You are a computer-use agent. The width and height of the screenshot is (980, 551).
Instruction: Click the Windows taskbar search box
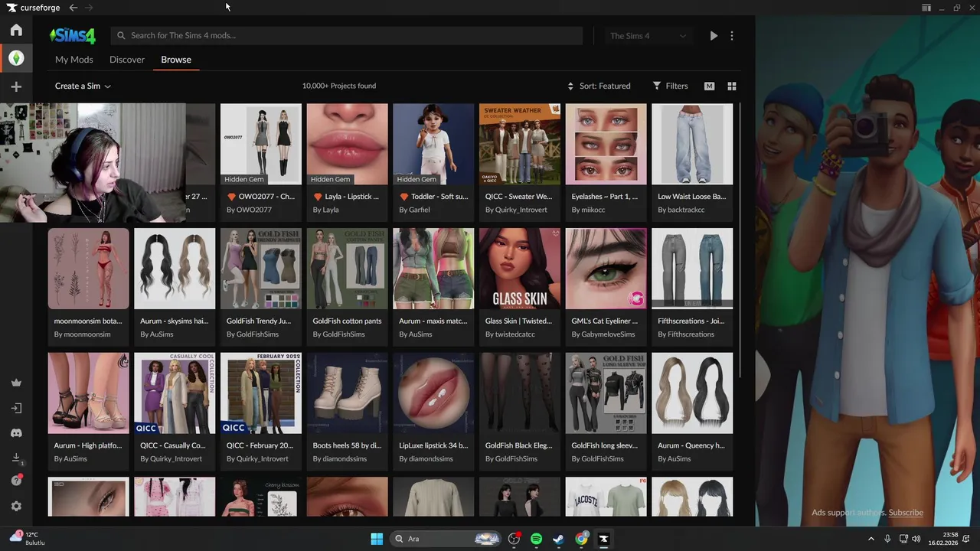pos(446,539)
